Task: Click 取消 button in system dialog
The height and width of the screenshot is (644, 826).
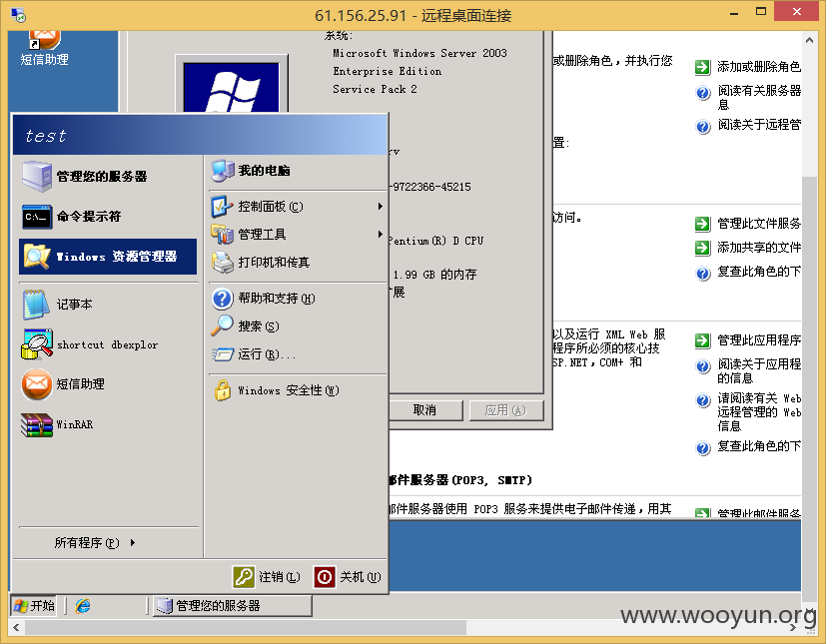Action: coord(424,410)
